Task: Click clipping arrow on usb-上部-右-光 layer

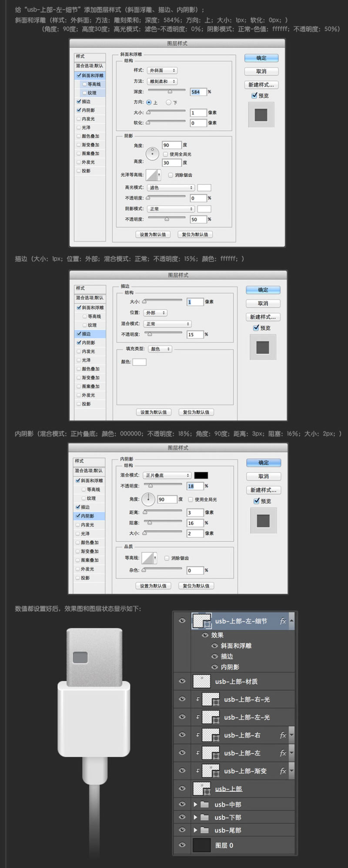Action: pyautogui.click(x=197, y=699)
